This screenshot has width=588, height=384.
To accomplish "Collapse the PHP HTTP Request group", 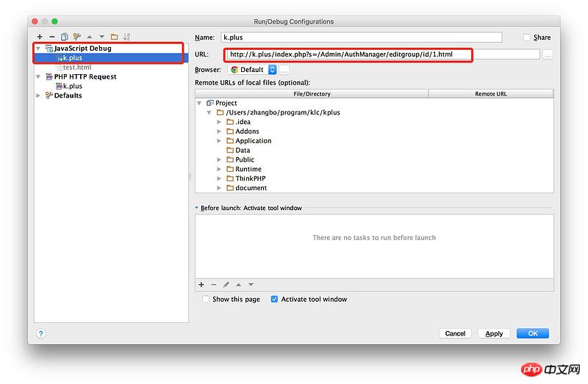I will point(38,77).
